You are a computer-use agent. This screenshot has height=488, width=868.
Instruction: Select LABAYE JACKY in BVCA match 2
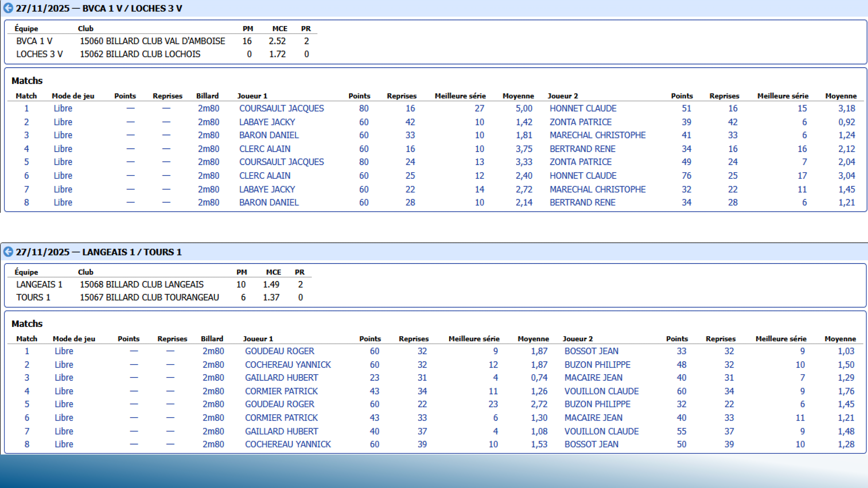[267, 122]
